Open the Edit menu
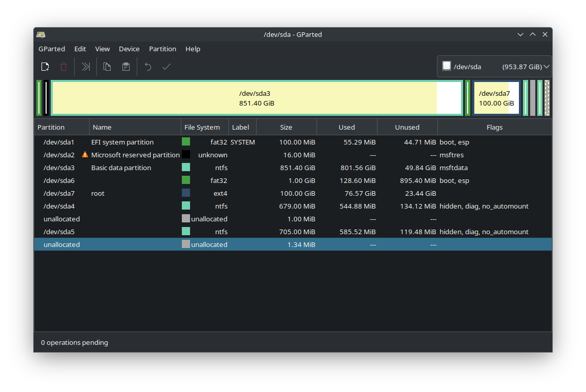The image size is (586, 392). coord(80,49)
